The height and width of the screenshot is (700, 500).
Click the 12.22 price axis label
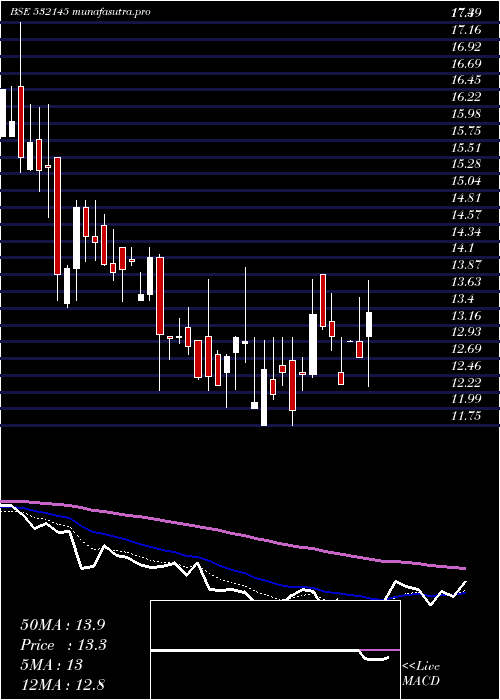(x=466, y=382)
